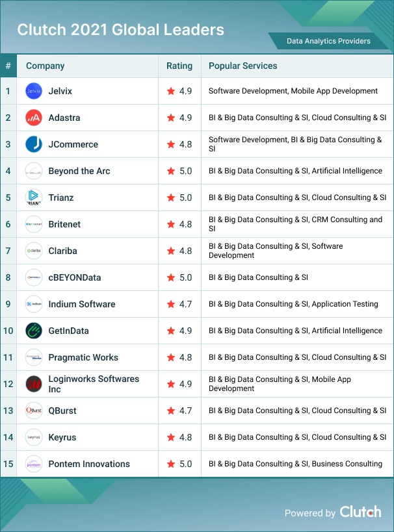Viewport: 394px width, 532px height.
Task: Click the Loginworks Softwares logo
Action: (x=34, y=384)
